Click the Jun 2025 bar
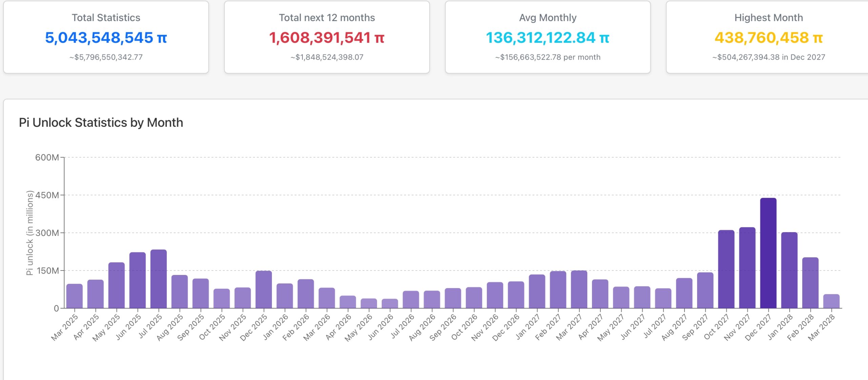The height and width of the screenshot is (380, 868). coord(137,280)
